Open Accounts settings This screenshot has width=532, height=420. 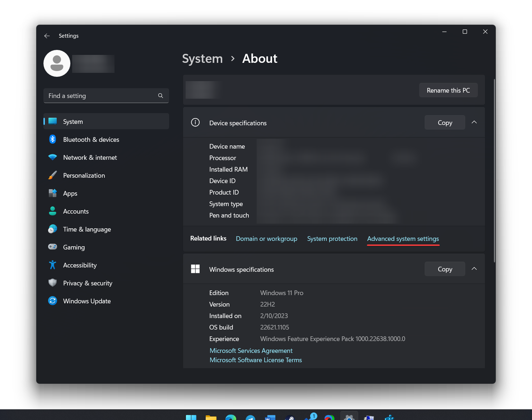click(x=106, y=211)
